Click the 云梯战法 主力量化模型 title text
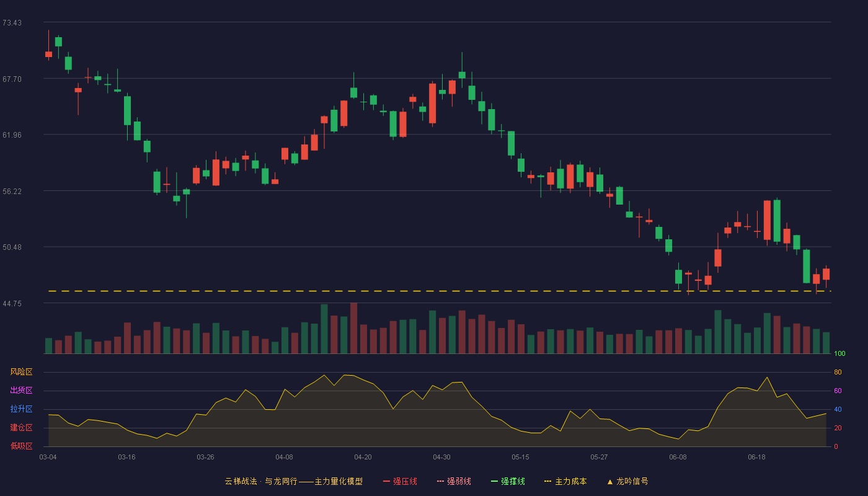 [293, 481]
